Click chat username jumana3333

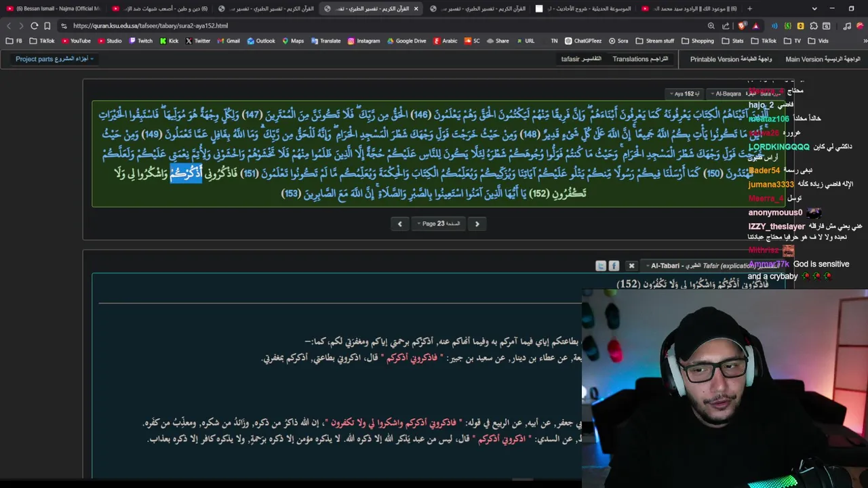click(x=771, y=184)
